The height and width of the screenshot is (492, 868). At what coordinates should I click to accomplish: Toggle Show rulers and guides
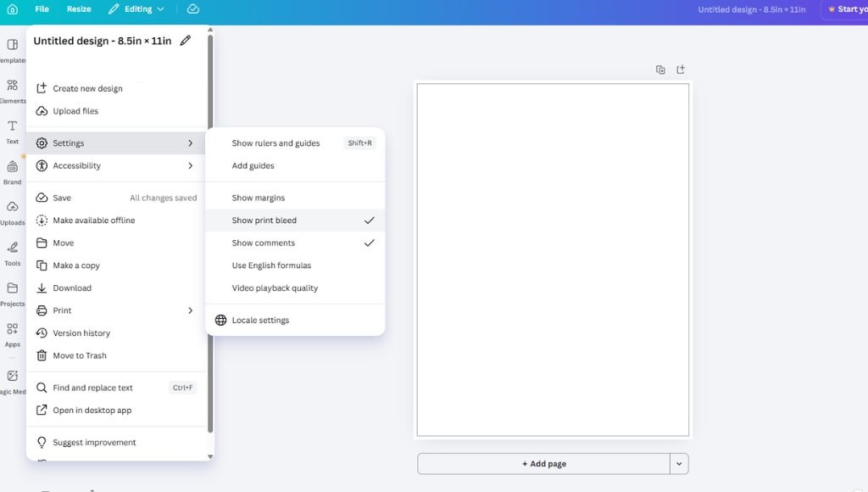tap(295, 143)
